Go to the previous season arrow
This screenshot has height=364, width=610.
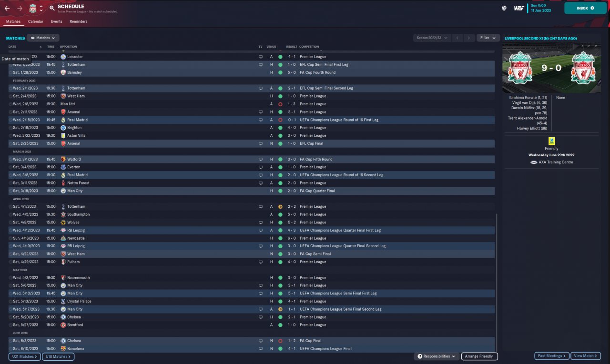click(457, 38)
